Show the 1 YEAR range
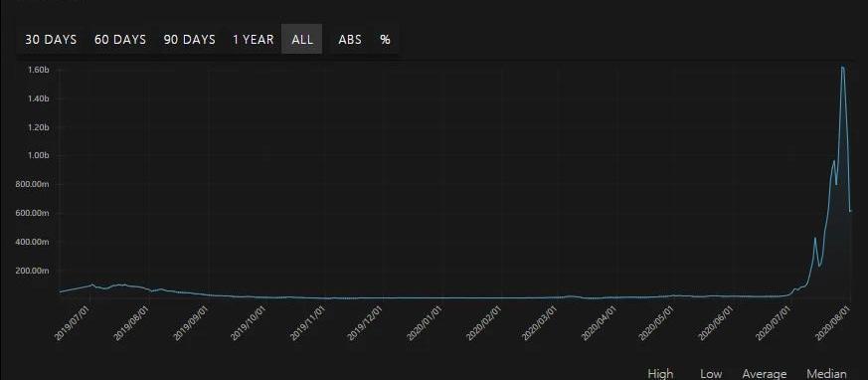Viewport: 868px width, 380px height. [x=253, y=40]
